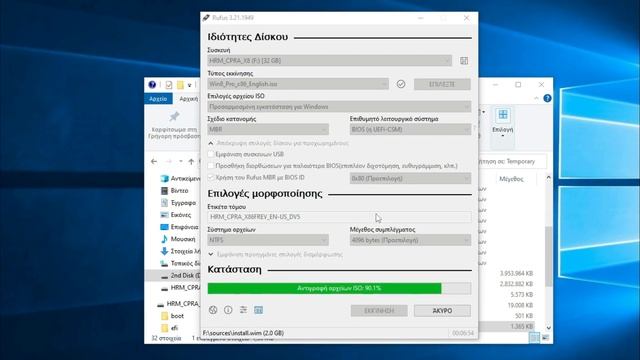The height and width of the screenshot is (360, 640).
Task: Click Explorer forward arrow
Action: 168,162
